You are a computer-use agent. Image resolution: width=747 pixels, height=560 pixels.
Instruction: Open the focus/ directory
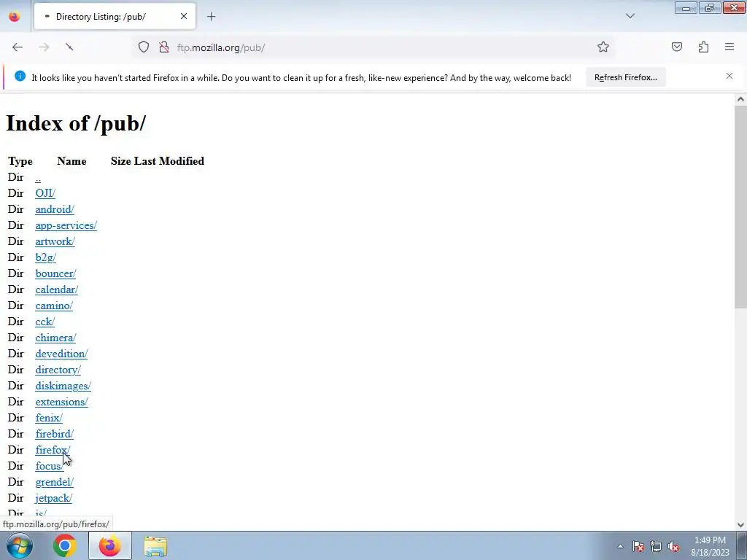(x=49, y=466)
